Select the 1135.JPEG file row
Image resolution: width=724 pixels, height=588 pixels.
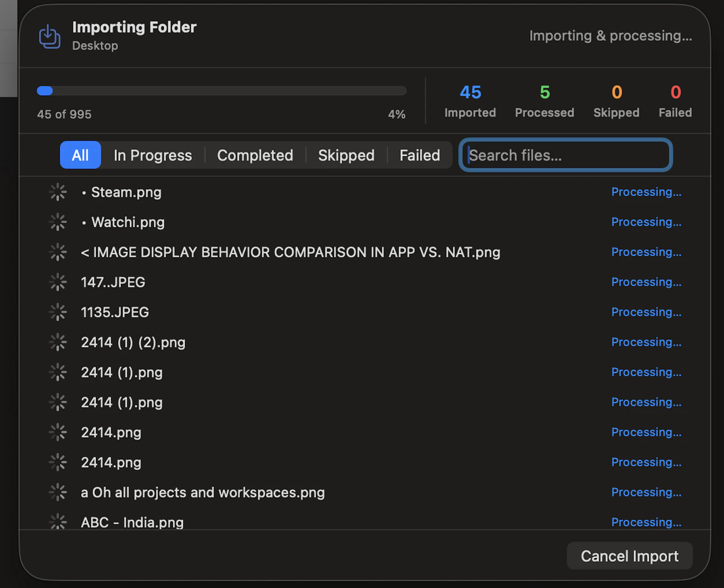click(x=365, y=312)
